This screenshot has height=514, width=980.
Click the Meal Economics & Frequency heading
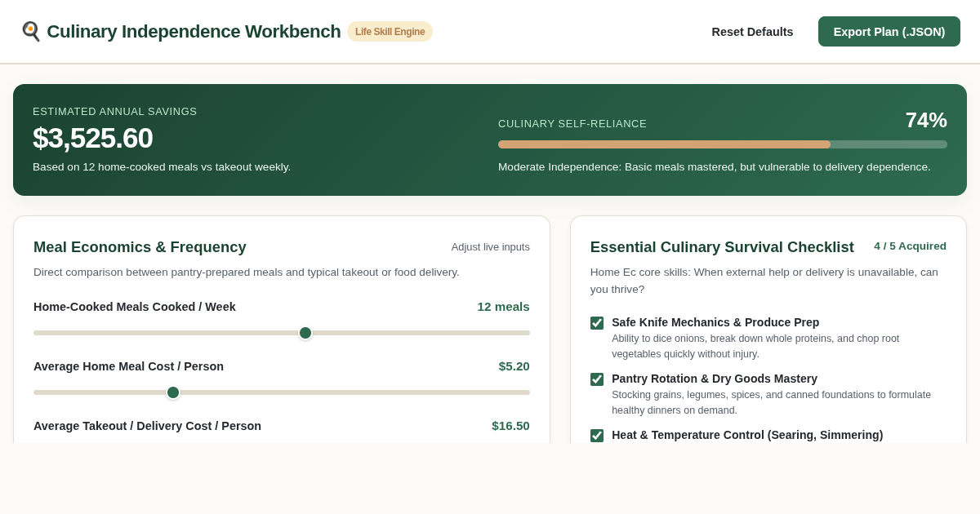click(x=140, y=247)
